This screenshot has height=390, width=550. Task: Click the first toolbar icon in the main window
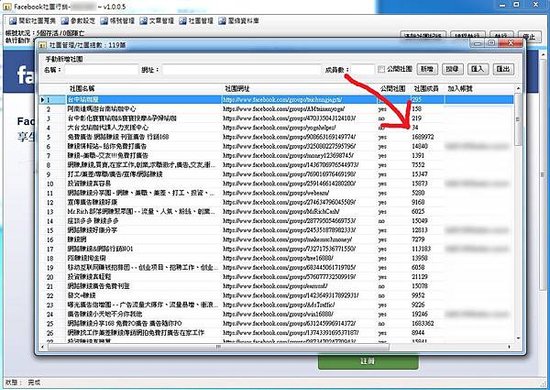(13, 21)
